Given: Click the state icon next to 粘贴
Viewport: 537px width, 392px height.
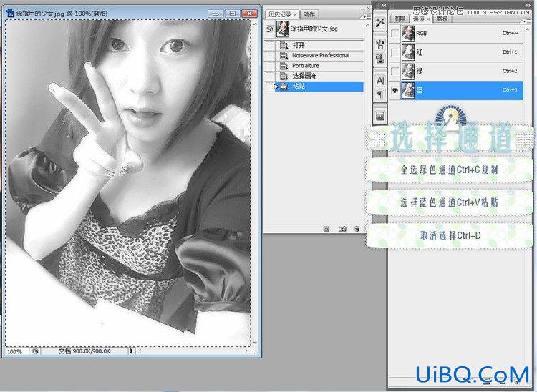Looking at the screenshot, I should [284, 87].
